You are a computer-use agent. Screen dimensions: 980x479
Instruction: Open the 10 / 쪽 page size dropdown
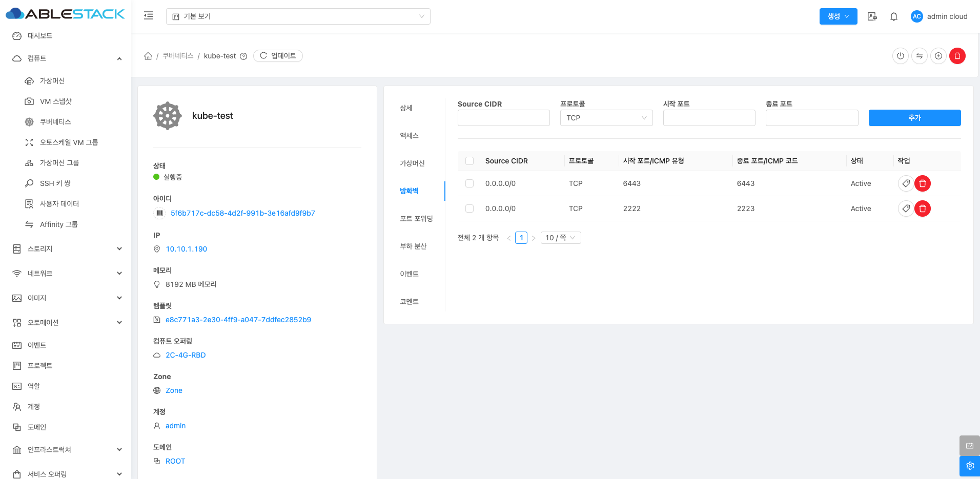point(561,238)
